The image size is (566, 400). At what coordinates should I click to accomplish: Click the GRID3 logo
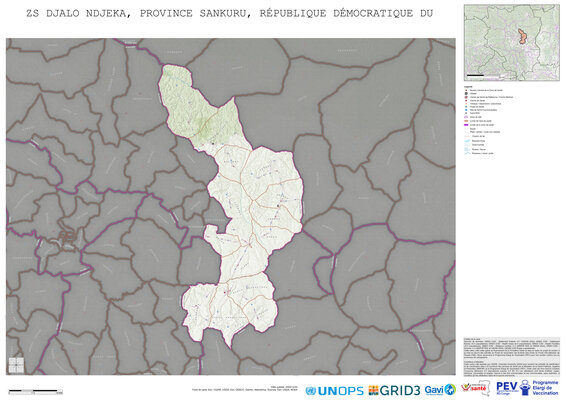pyautogui.click(x=394, y=390)
